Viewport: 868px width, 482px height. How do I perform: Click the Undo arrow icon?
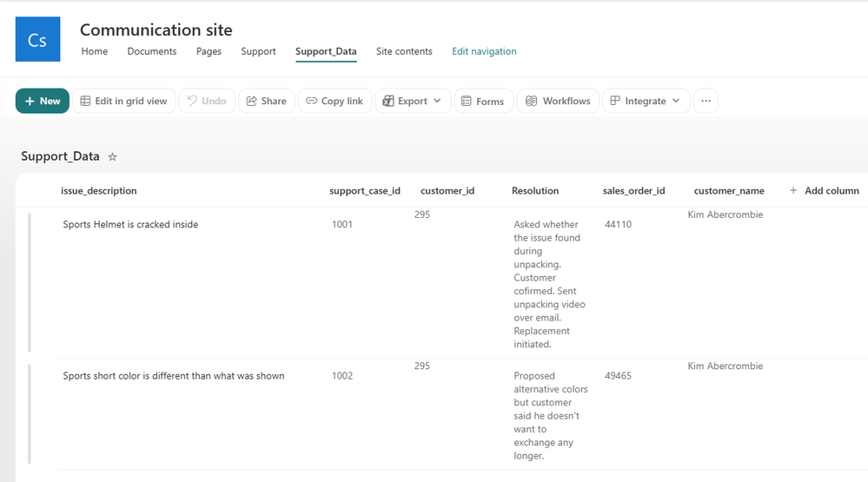pyautogui.click(x=192, y=101)
